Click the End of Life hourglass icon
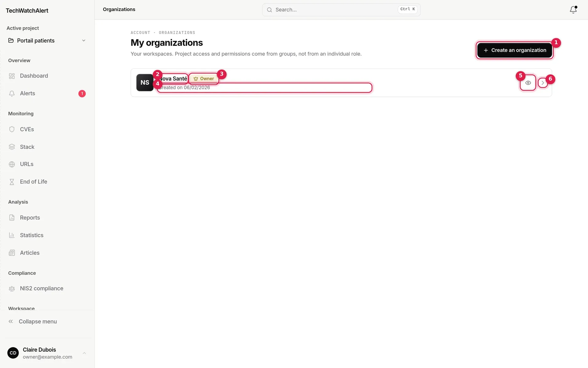This screenshot has width=588, height=368. (x=12, y=182)
